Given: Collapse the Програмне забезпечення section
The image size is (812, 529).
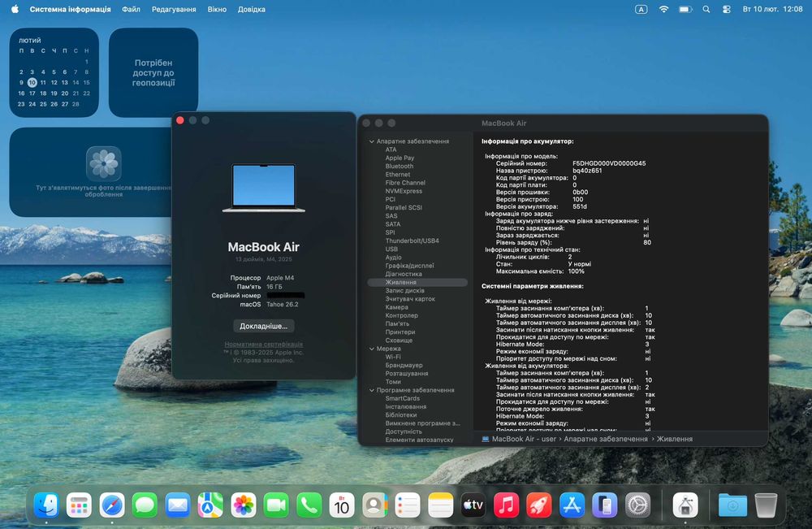Looking at the screenshot, I should tap(371, 390).
